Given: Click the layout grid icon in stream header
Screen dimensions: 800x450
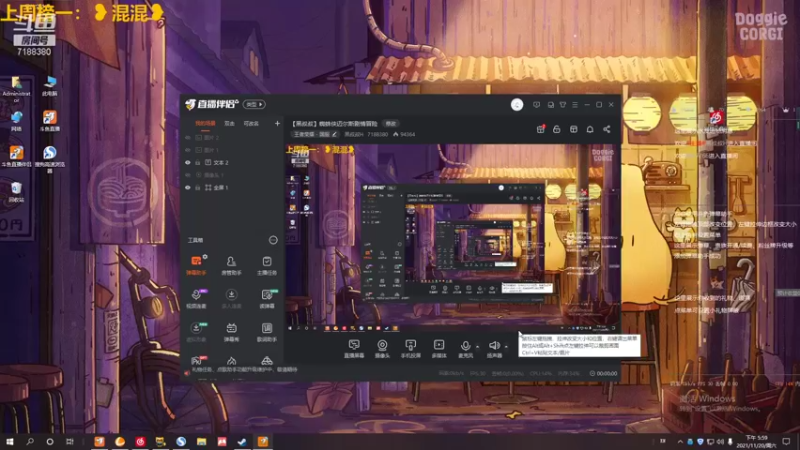Looking at the screenshot, I should 573,129.
